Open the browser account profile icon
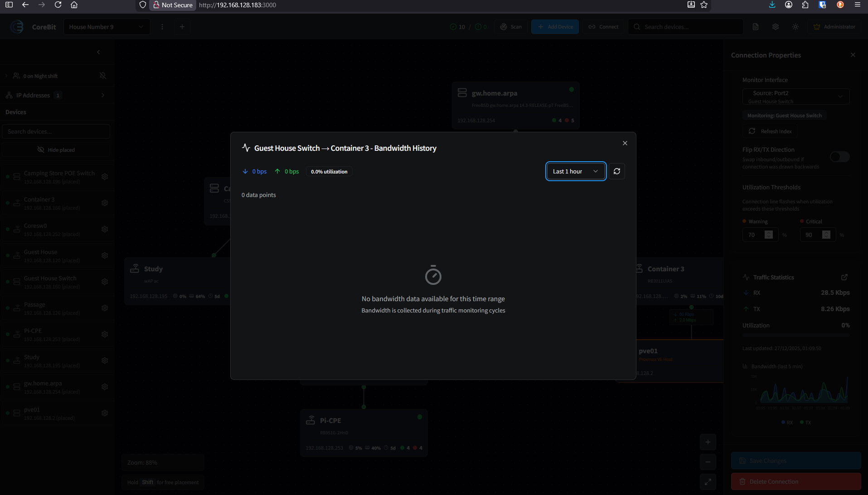Image resolution: width=868 pixels, height=495 pixels. point(789,5)
